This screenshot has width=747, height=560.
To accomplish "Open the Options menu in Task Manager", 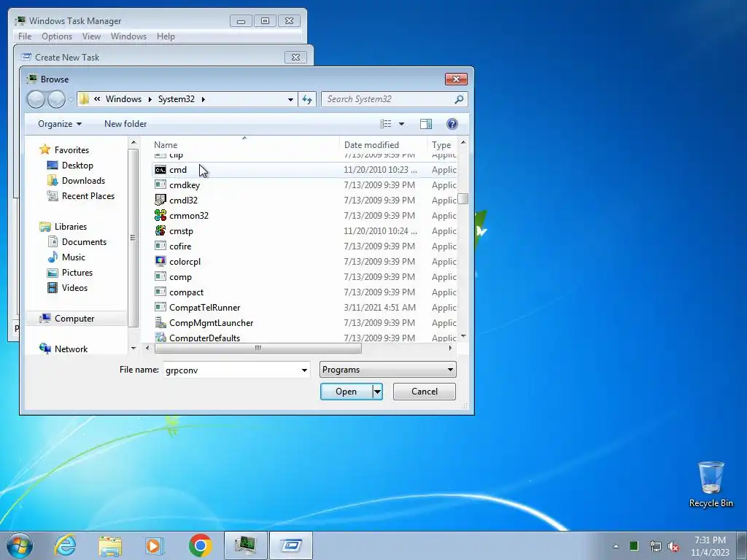I will pyautogui.click(x=57, y=36).
